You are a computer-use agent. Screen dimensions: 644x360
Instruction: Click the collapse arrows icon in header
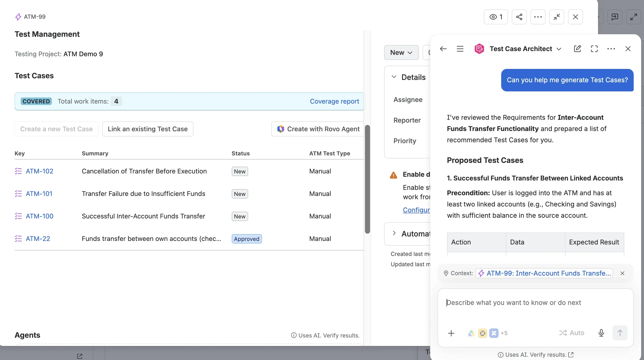[x=557, y=17]
